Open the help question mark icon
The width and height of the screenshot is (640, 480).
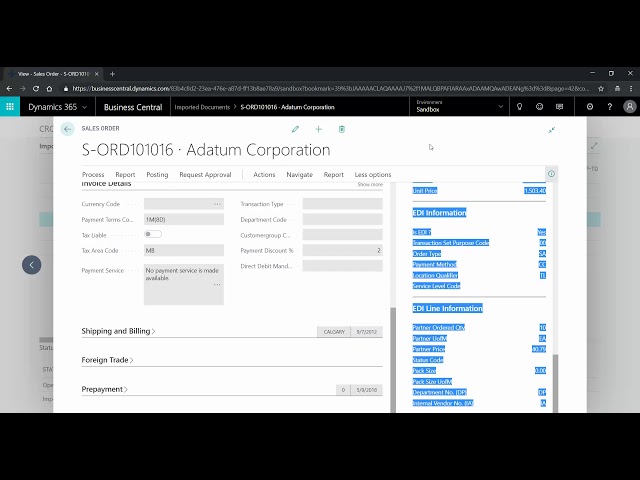click(x=609, y=107)
